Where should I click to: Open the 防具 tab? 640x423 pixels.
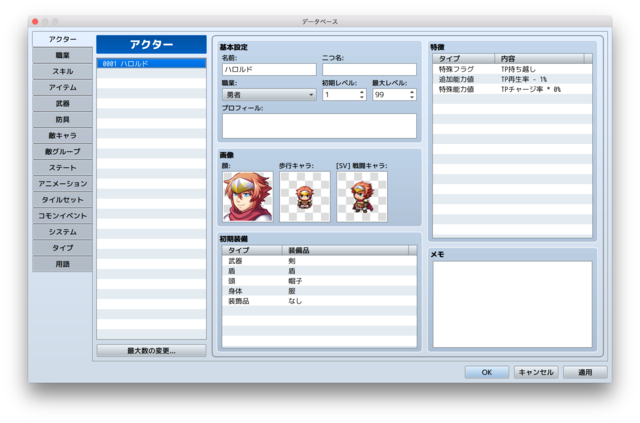(62, 119)
